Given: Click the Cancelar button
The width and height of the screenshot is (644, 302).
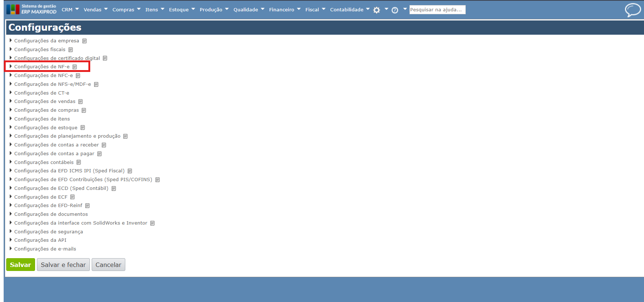Looking at the screenshot, I should point(108,265).
